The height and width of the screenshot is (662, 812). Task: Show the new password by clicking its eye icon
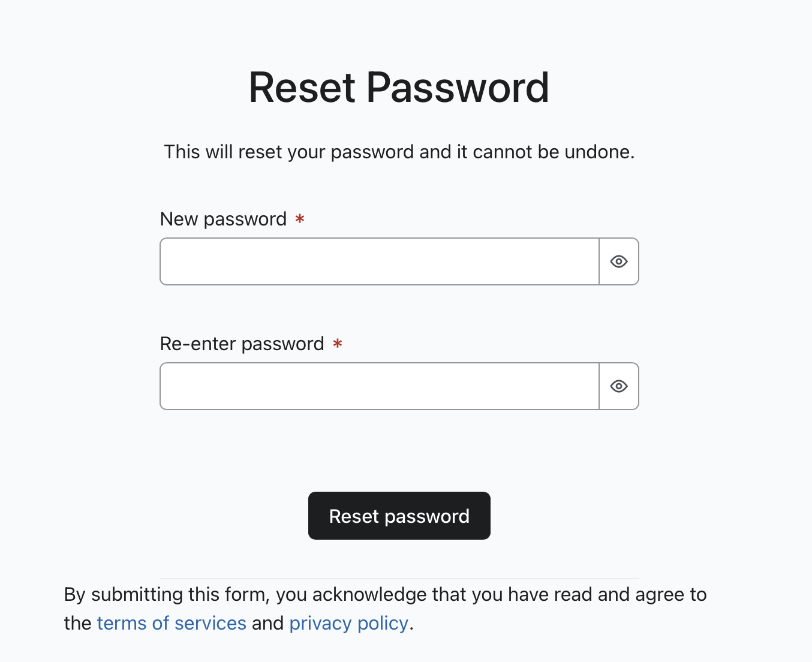click(x=619, y=261)
